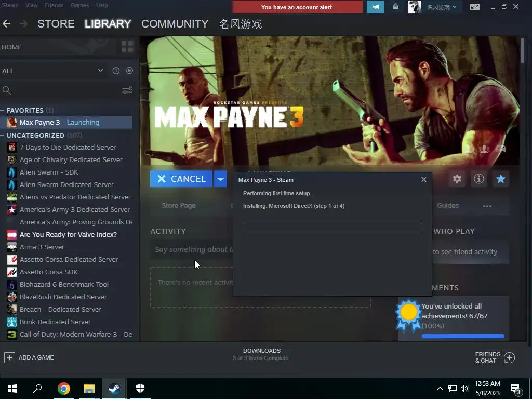Screen dimensions: 532x399
Task: Show ready-to-play games filter icon
Action: coord(129,71)
